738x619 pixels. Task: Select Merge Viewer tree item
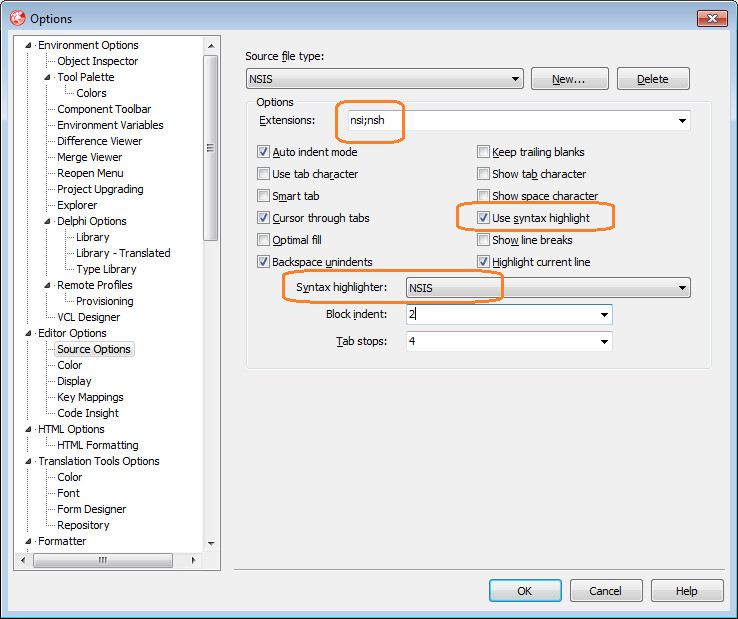click(89, 157)
